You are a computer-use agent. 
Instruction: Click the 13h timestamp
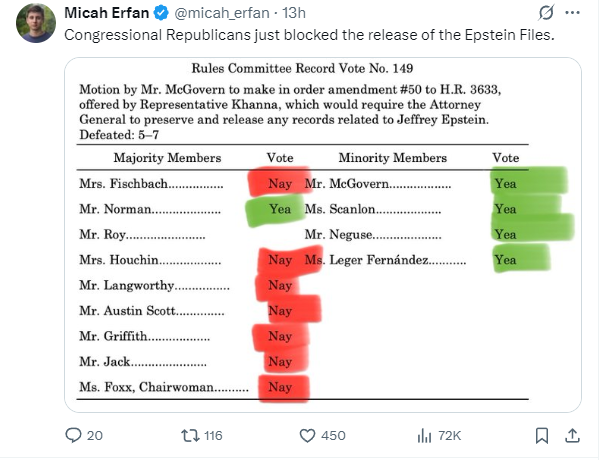click(294, 13)
